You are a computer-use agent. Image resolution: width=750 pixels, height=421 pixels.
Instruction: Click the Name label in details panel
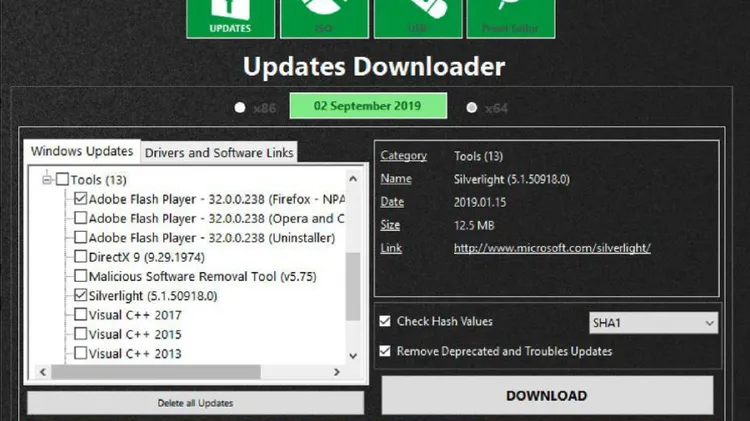click(x=396, y=178)
